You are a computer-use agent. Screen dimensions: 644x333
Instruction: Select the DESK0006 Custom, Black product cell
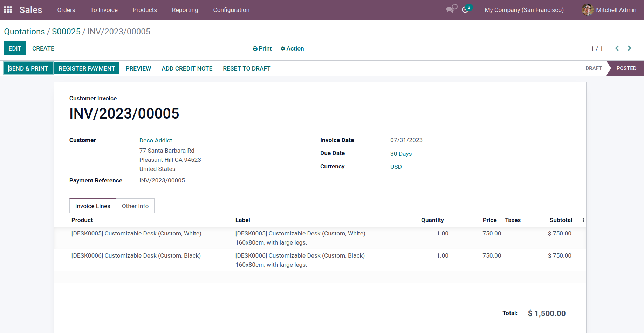[136, 255]
